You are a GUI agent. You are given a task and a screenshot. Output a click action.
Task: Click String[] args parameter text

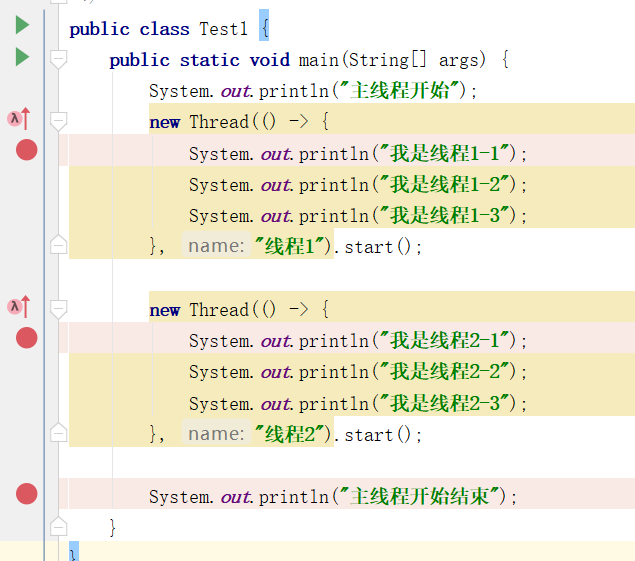tap(413, 60)
